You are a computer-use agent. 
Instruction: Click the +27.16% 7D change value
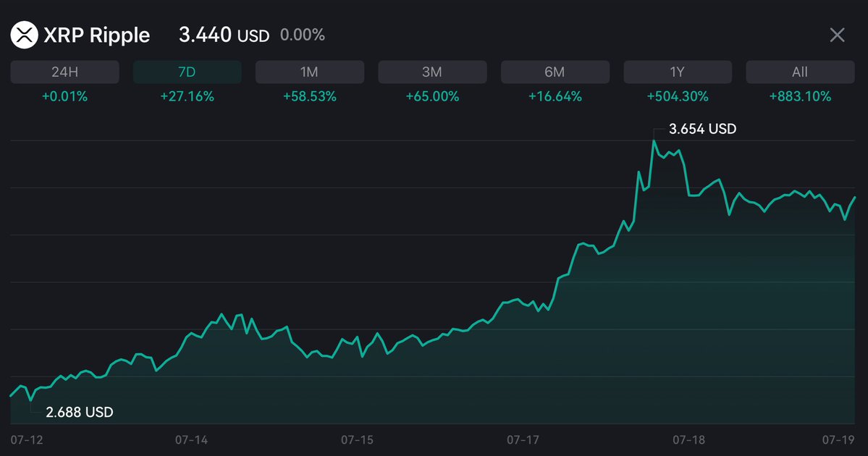click(187, 96)
